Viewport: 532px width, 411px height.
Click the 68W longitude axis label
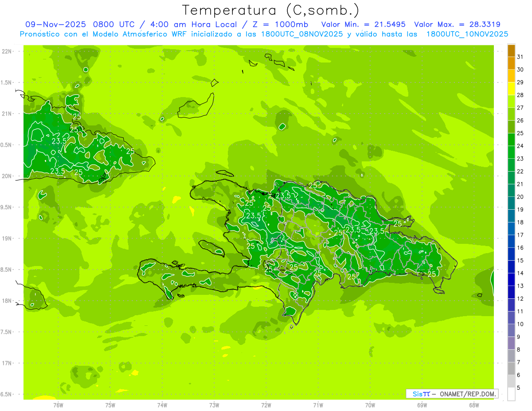[474, 405]
